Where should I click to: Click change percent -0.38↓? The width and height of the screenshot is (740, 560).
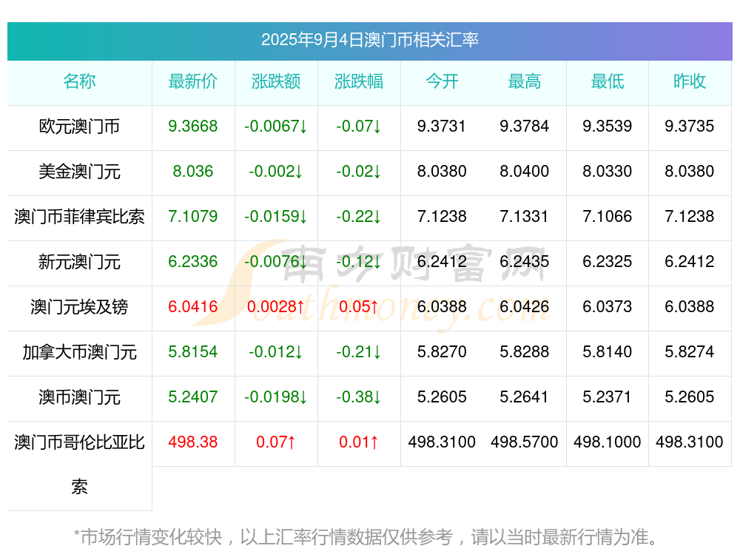click(x=359, y=397)
